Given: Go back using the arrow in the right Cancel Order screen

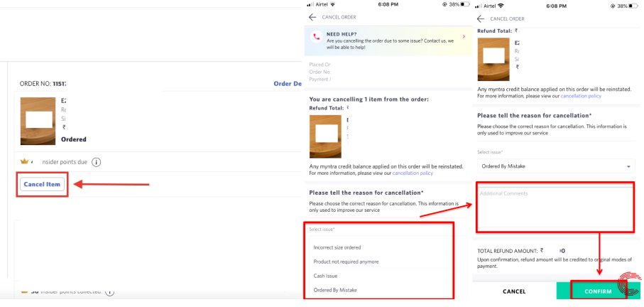Looking at the screenshot, I should click(481, 18).
